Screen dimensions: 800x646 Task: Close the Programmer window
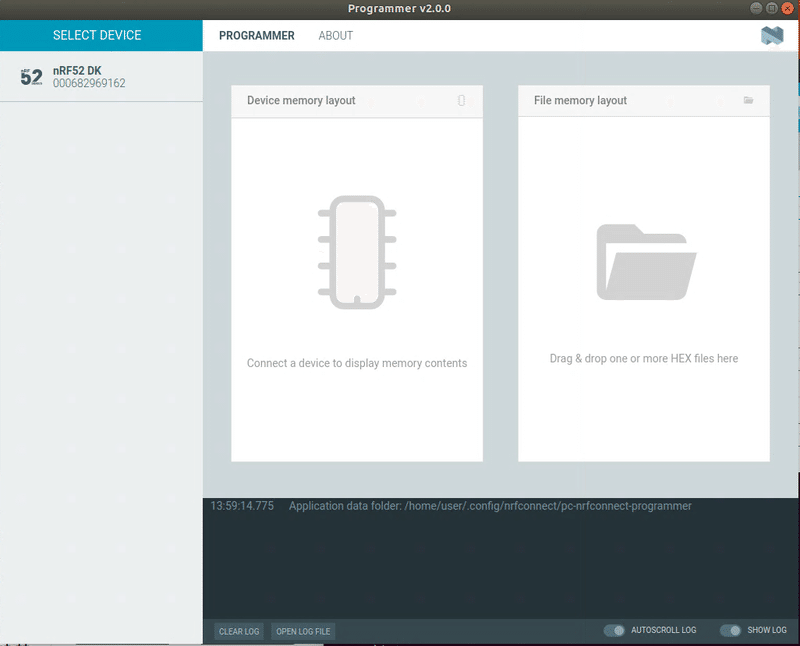click(x=788, y=8)
